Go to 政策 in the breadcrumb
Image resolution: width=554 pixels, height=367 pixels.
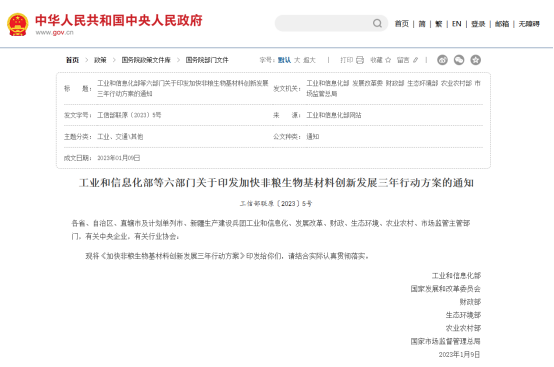[x=100, y=60]
